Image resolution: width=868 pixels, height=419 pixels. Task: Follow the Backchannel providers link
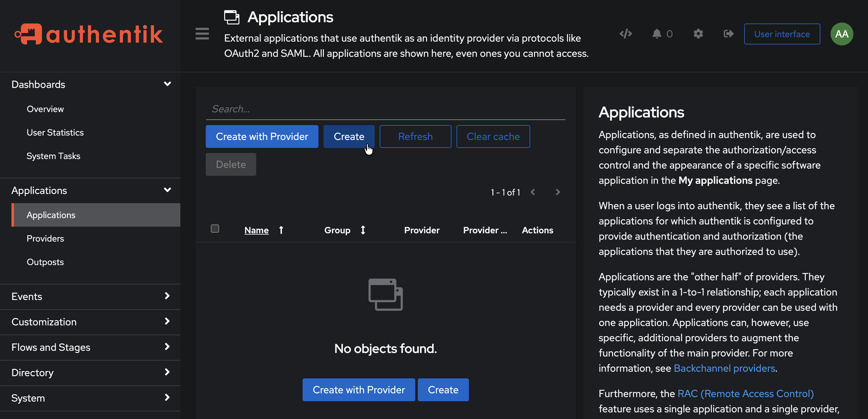724,368
